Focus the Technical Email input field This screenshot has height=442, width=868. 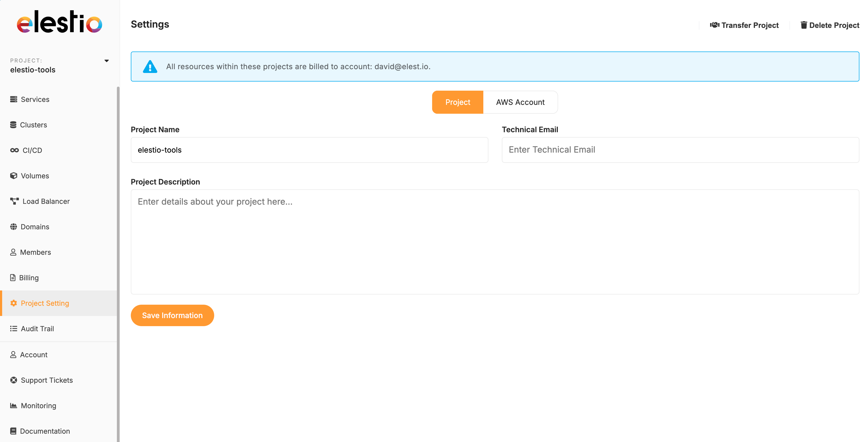click(x=680, y=150)
